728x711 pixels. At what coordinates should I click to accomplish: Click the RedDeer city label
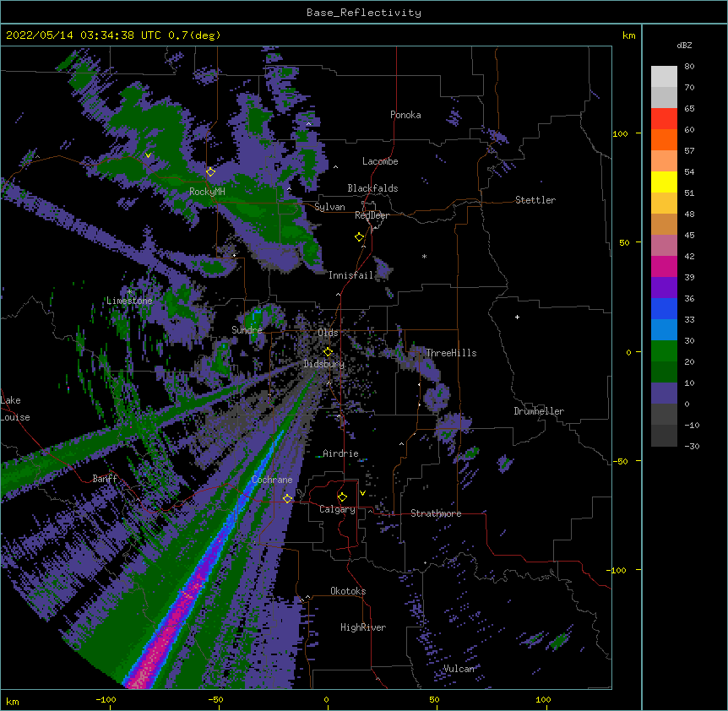(x=372, y=215)
